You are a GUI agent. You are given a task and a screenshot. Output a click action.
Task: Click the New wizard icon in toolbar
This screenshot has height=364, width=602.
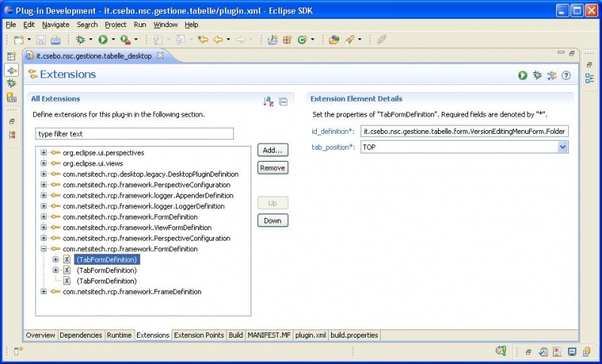18,40
